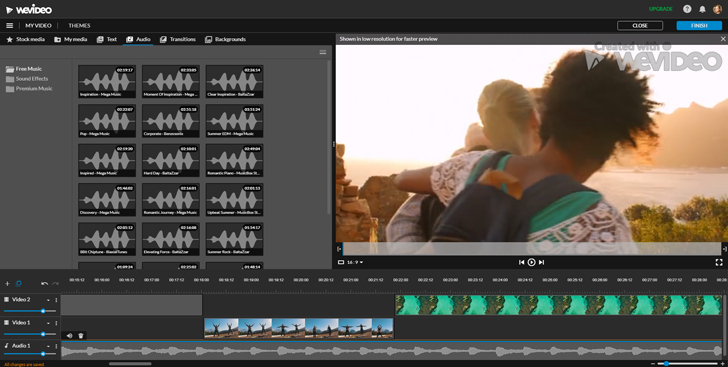Screen dimensions: 728x367
Task: Skip to next frame in preview
Action: (541, 262)
